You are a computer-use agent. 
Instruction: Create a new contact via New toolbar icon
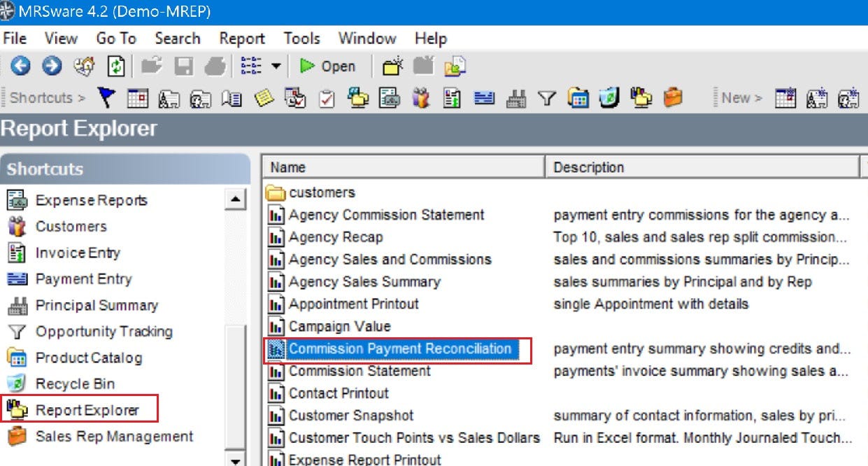(x=848, y=99)
